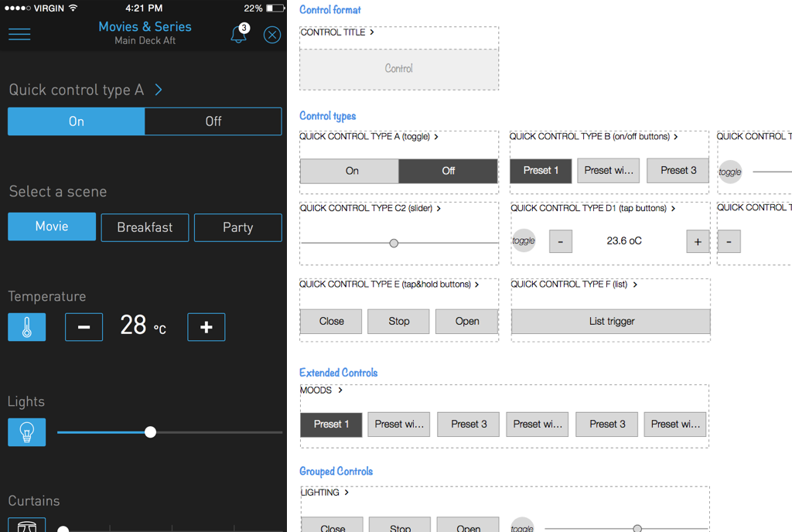The image size is (792, 532).
Task: Tap the thermometer temperature icon
Action: (27, 327)
